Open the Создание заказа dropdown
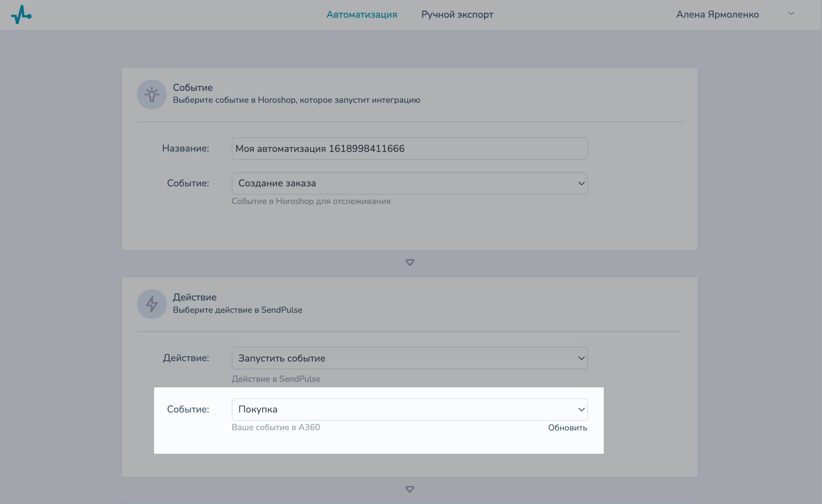822x504 pixels. coord(409,183)
